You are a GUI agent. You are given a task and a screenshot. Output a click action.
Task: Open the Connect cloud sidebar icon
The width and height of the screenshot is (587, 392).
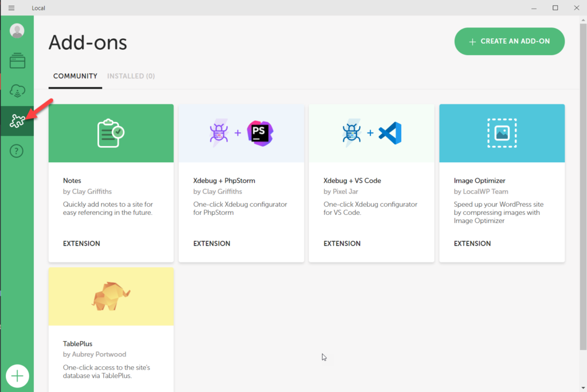pyautogui.click(x=17, y=91)
